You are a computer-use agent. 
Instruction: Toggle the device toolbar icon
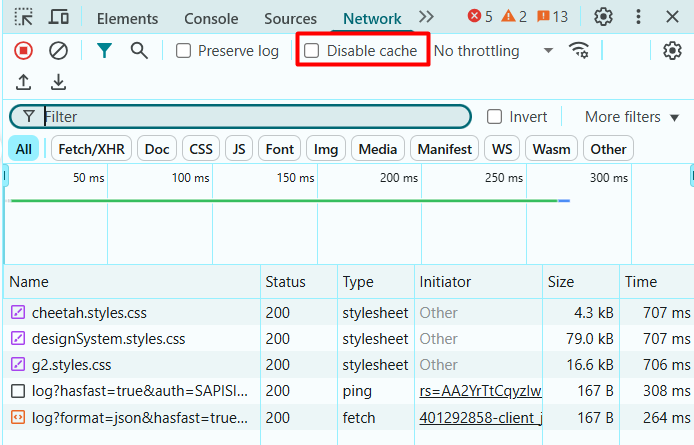pos(58,18)
